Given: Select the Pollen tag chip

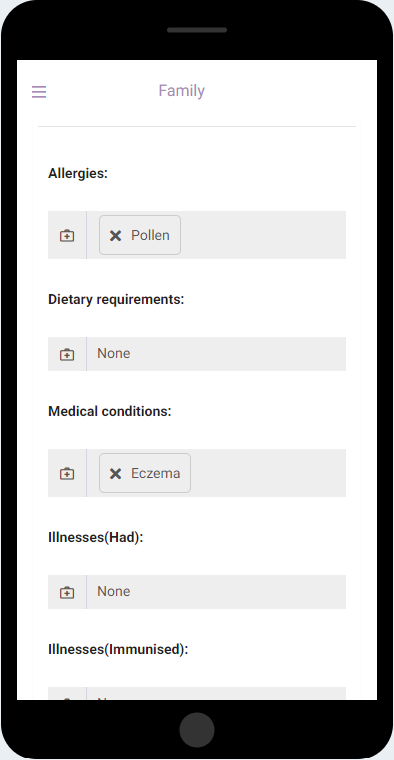Looking at the screenshot, I should (x=140, y=235).
